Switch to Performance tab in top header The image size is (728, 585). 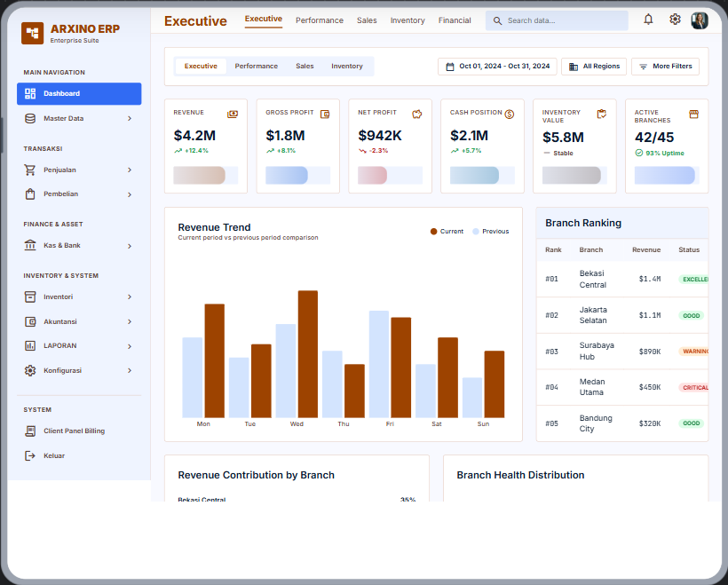(320, 20)
